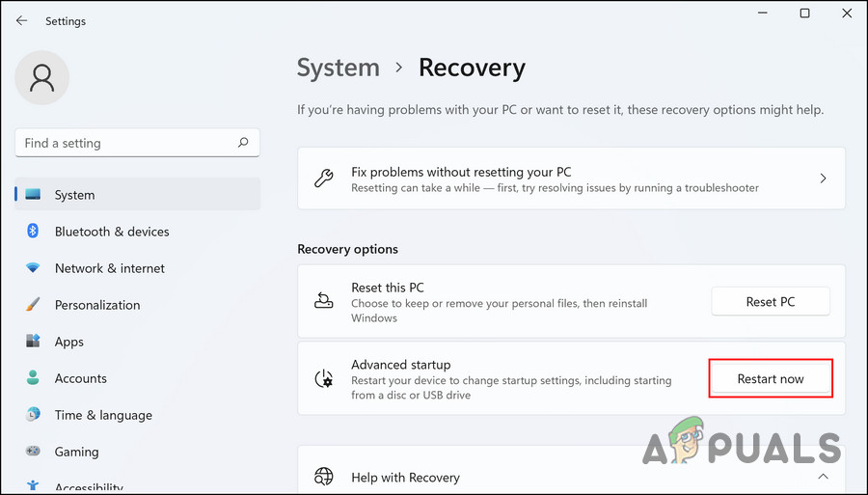Image resolution: width=868 pixels, height=495 pixels.
Task: Click the Bluetooth & devices icon
Action: (33, 232)
